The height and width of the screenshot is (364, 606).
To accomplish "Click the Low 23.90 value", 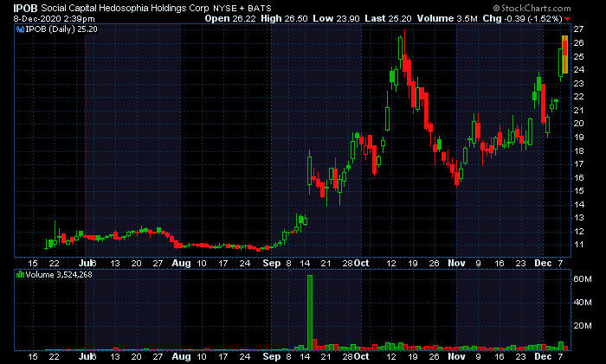I will pos(336,18).
